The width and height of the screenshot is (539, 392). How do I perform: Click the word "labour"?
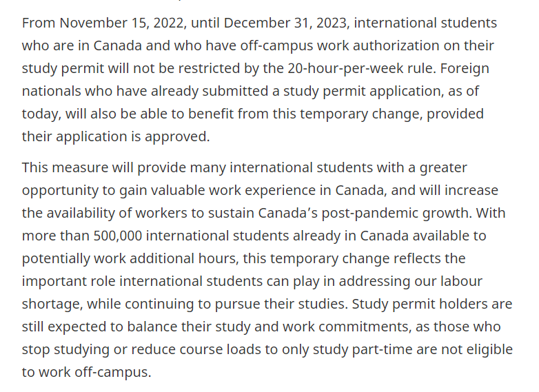point(458,281)
